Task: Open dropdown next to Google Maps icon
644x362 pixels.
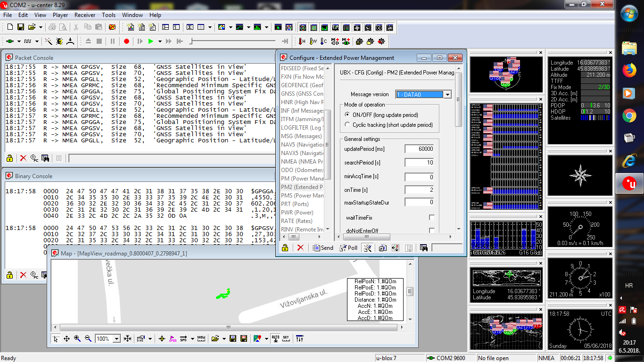Action: click(265, 338)
